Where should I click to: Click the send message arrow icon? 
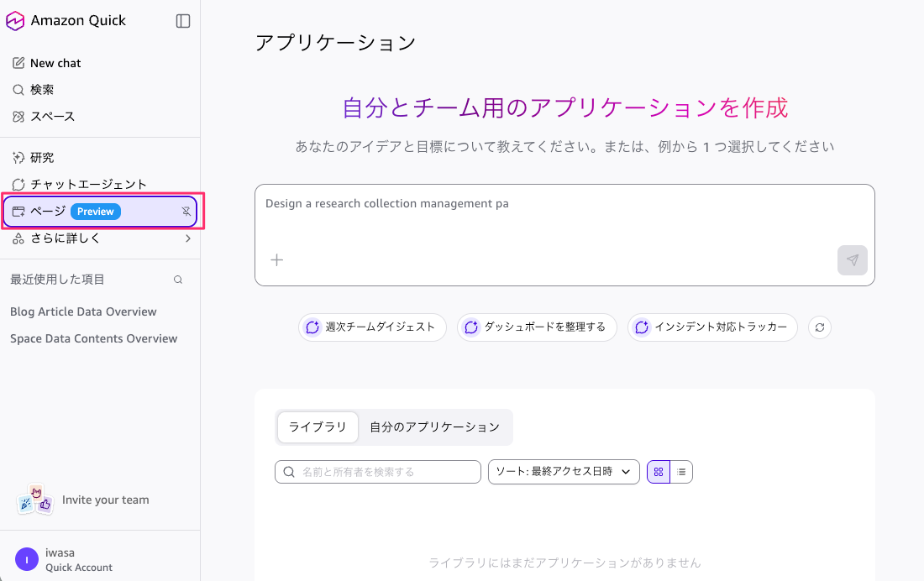point(852,260)
